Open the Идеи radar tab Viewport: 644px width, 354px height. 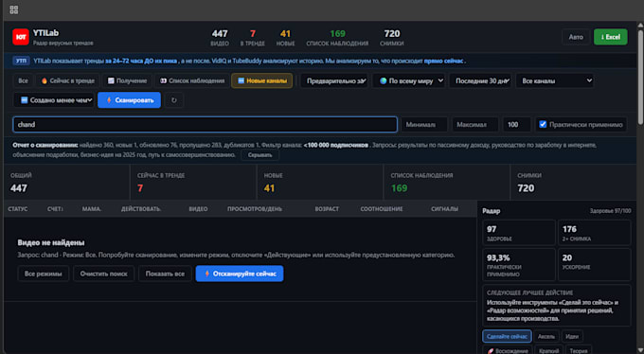[572, 336]
